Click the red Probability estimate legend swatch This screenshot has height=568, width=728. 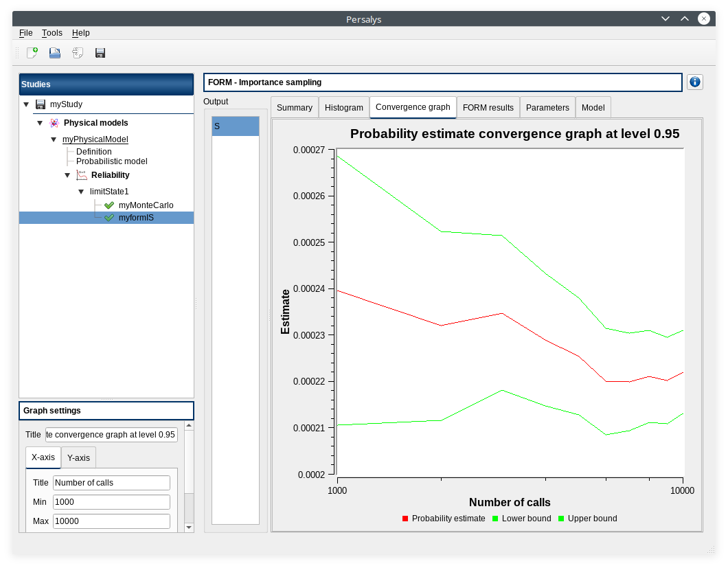point(405,519)
